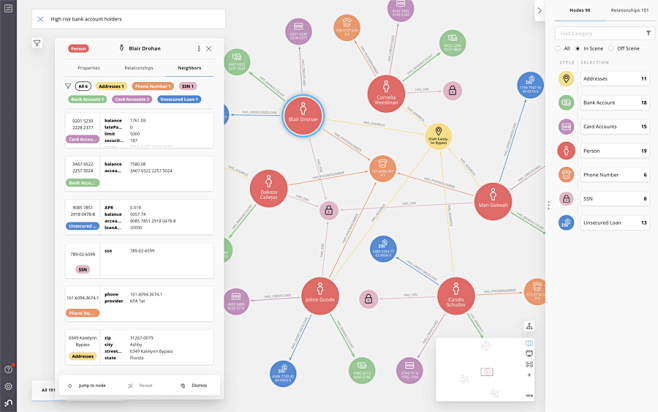658x412 pixels.
Task: Open the help icon in the left sidebar
Action: [8, 369]
